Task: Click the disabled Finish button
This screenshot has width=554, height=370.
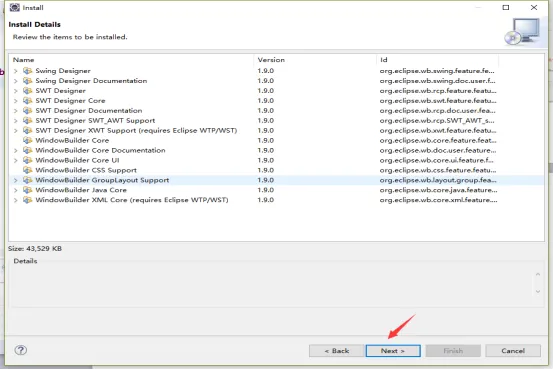Action: click(453, 351)
